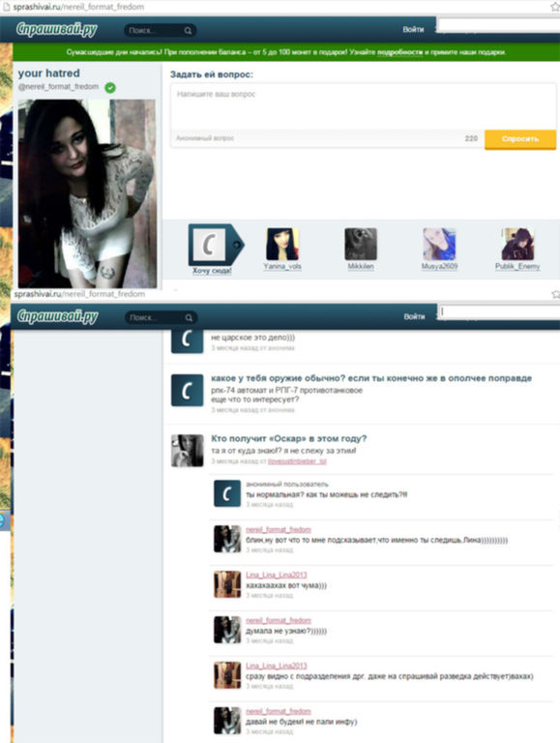Click the search magnifier icon in top header
Viewport: 560px width, 743px height.
188,30
